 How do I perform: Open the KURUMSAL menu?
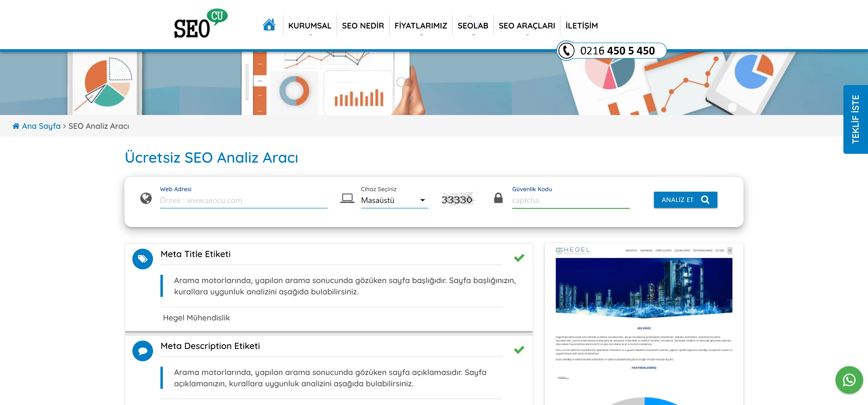(310, 26)
